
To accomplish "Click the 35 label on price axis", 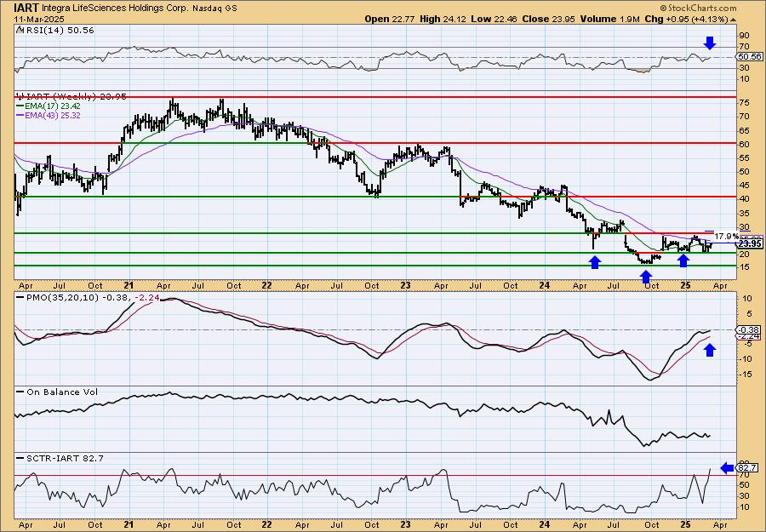I will pyautogui.click(x=744, y=213).
